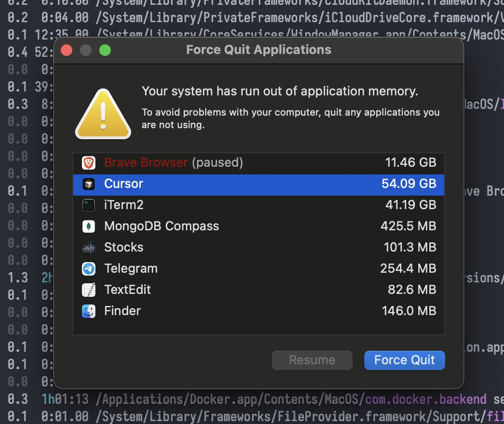Select the MongoDB Compass application name

point(161,226)
